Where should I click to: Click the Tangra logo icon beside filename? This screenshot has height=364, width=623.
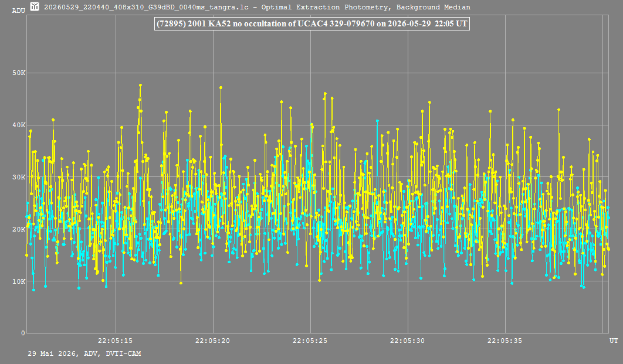pyautogui.click(x=35, y=6)
